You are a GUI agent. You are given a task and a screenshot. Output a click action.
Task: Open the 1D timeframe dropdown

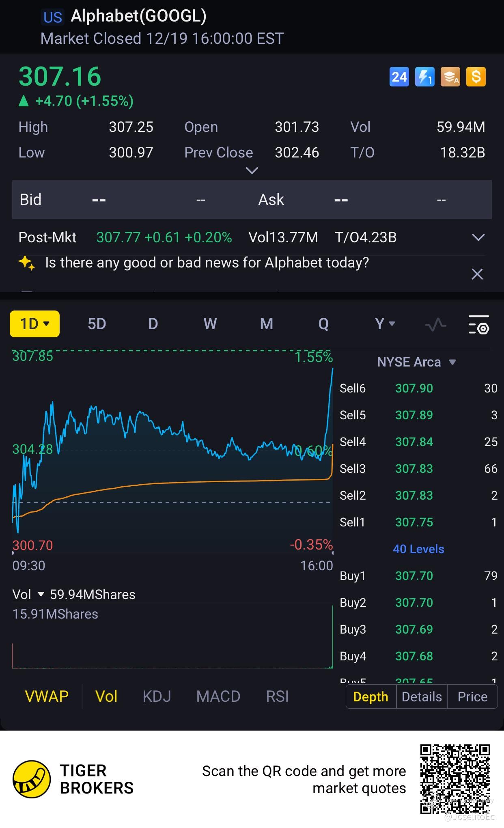tap(34, 324)
